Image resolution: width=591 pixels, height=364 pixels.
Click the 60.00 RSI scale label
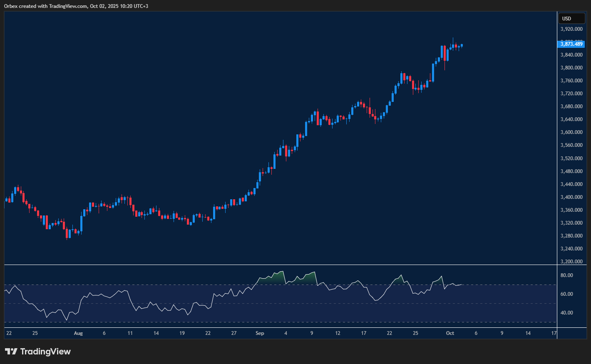[566, 294]
